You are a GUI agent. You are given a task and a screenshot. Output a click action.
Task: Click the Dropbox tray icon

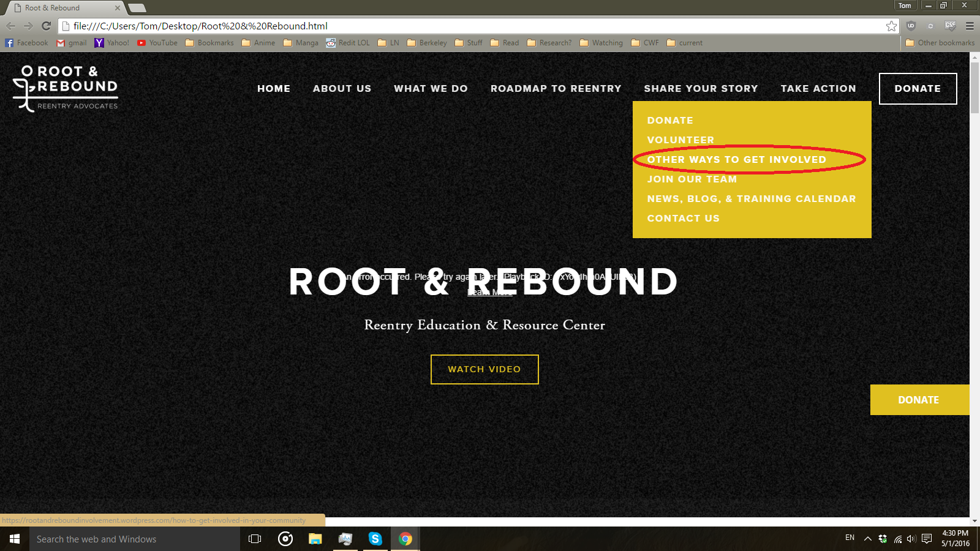pos(883,539)
